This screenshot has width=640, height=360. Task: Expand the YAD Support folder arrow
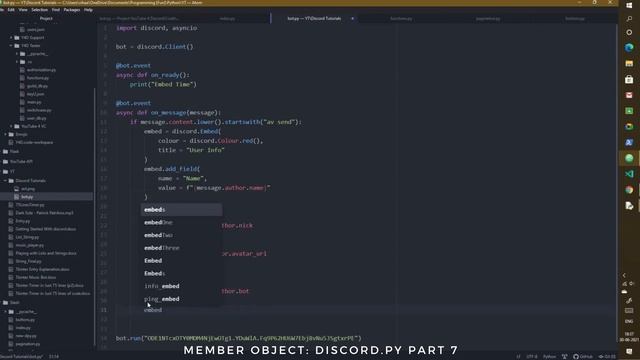tap(11, 38)
